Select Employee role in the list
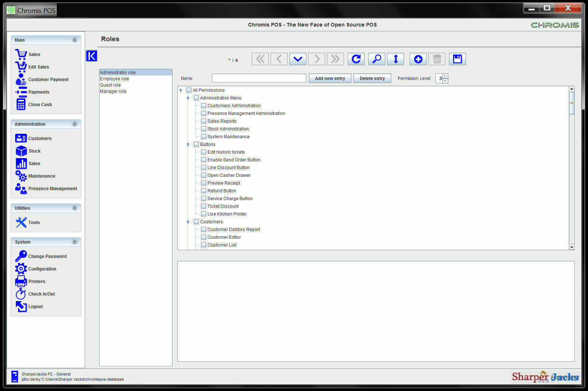This screenshot has width=588, height=391. [136, 79]
